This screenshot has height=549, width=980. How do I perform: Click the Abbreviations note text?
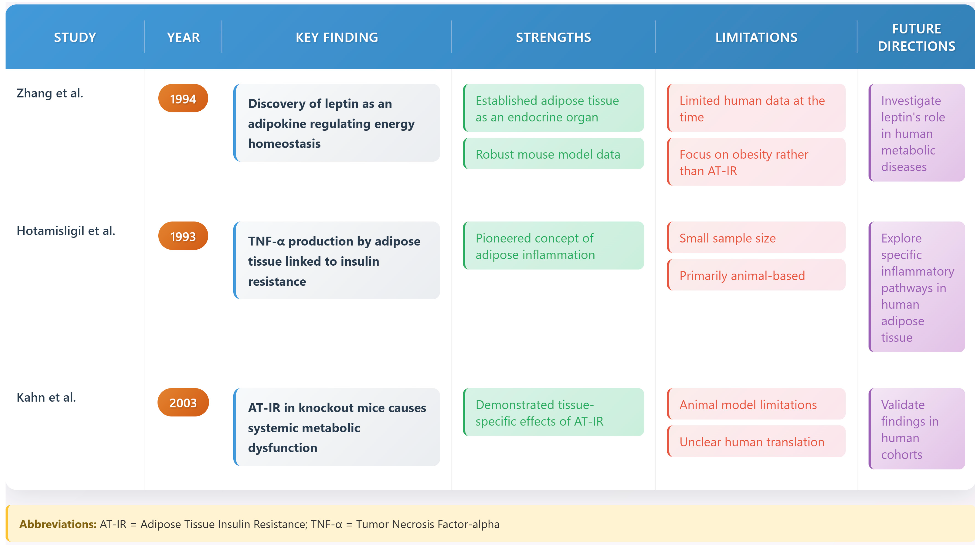pos(259,524)
